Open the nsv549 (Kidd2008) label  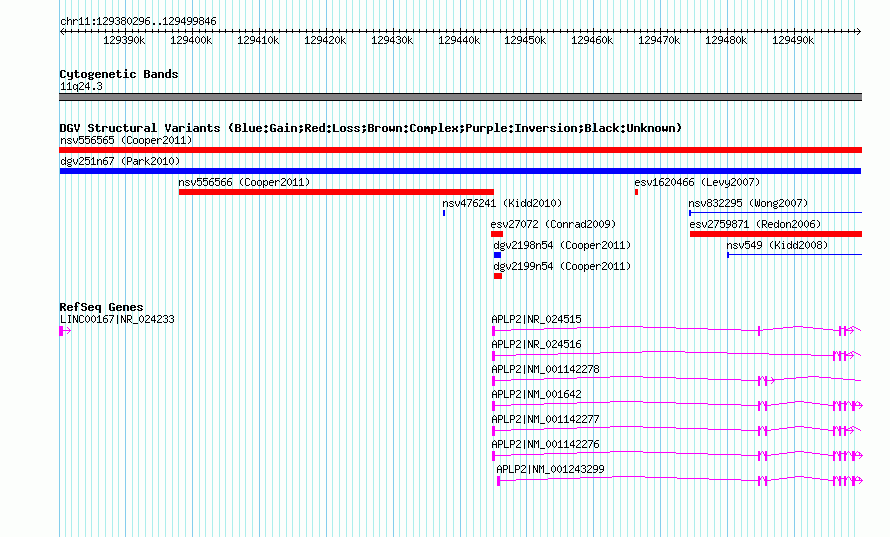(778, 245)
